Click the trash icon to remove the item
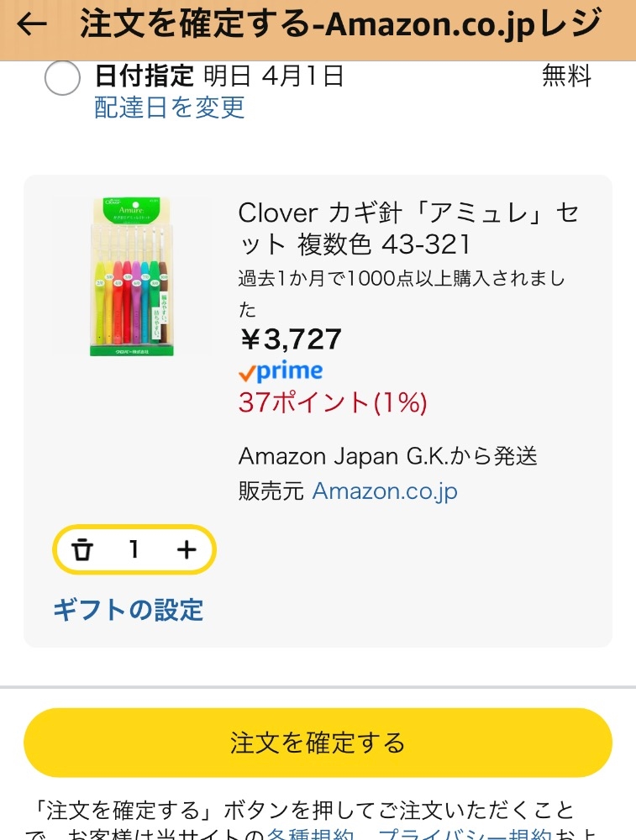 81,550
